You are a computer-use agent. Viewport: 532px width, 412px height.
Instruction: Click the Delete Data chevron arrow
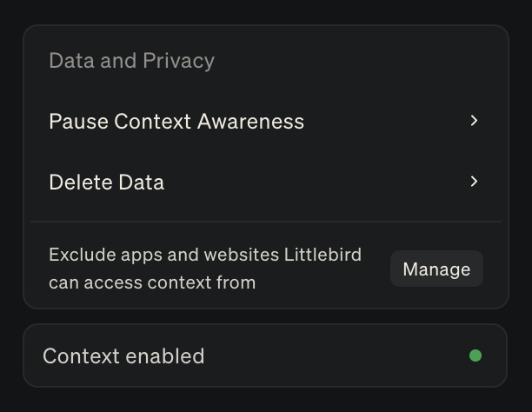point(474,182)
